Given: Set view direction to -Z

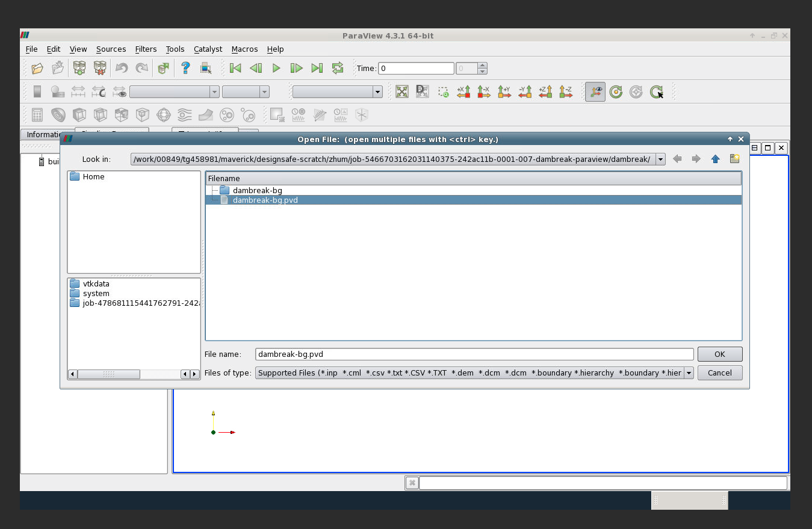Looking at the screenshot, I should pyautogui.click(x=566, y=91).
